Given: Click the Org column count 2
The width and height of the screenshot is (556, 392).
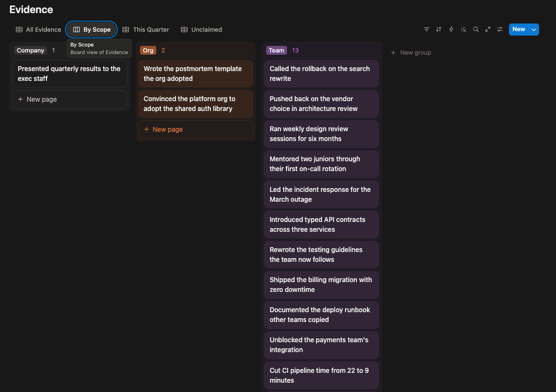Looking at the screenshot, I should [163, 50].
